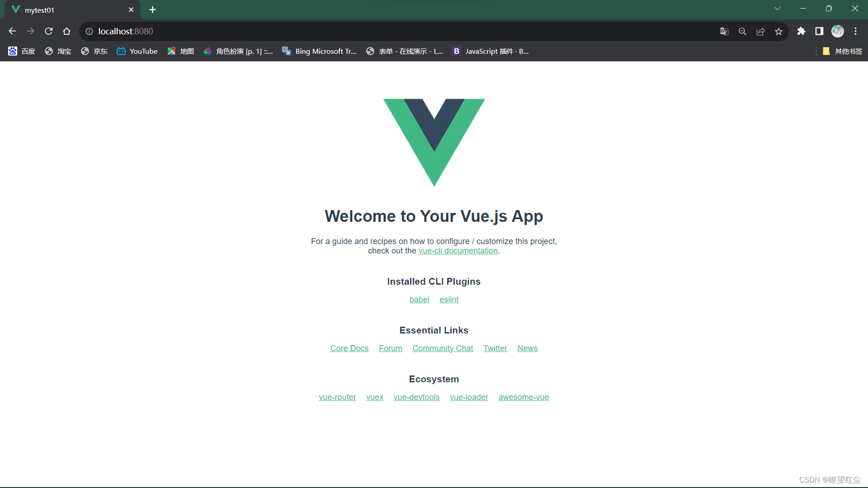Open the vue-cli documentation link
This screenshot has width=868, height=488.
click(458, 251)
